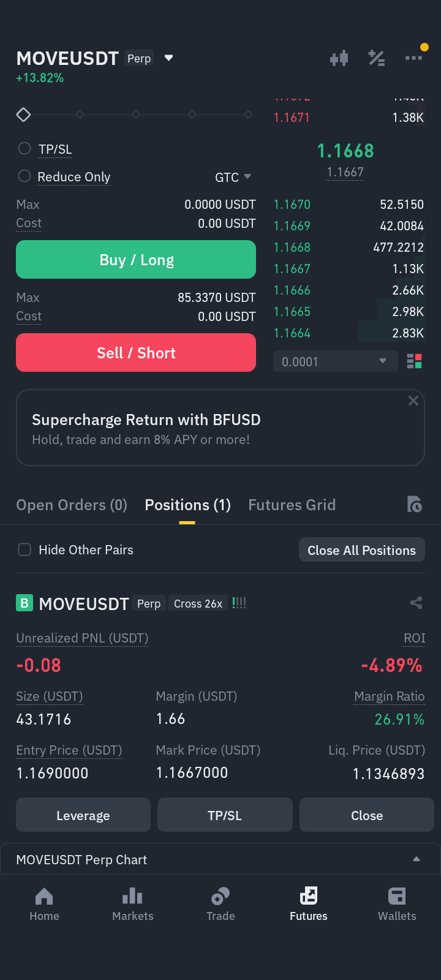Screen dimensions: 441x980
Task: Expand the MOVEUSDT Perp Chart panel
Action: [x=221, y=859]
